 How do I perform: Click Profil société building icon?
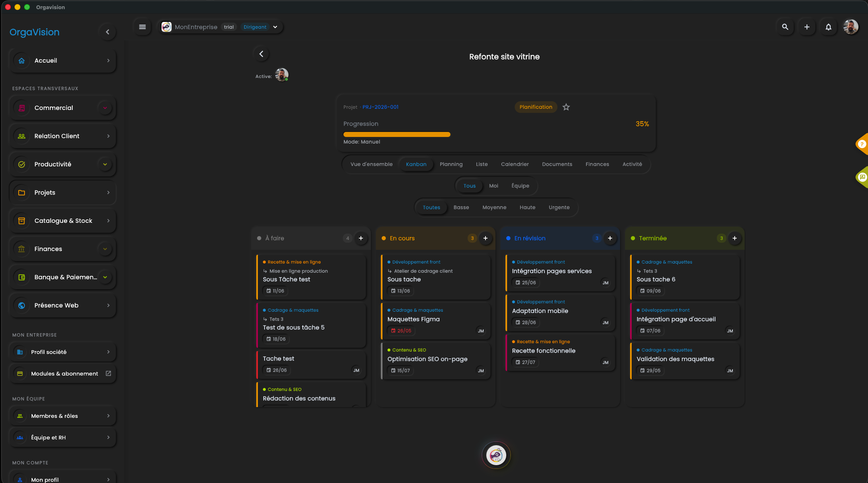coord(20,352)
